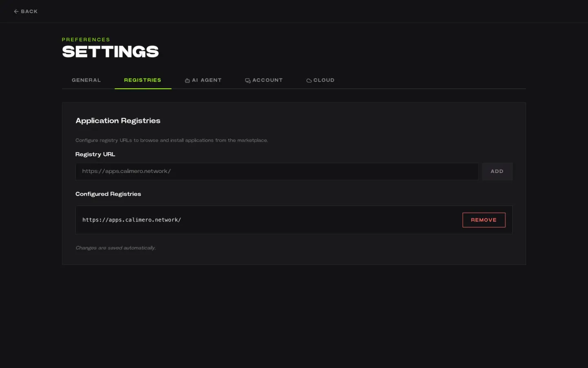
Task: Click the ADD registry button
Action: [497, 171]
